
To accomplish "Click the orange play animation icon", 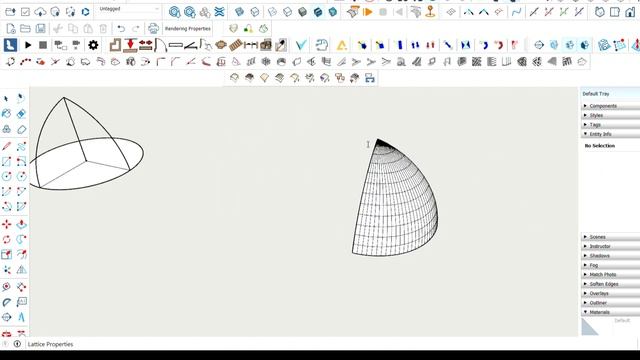I will 368,12.
